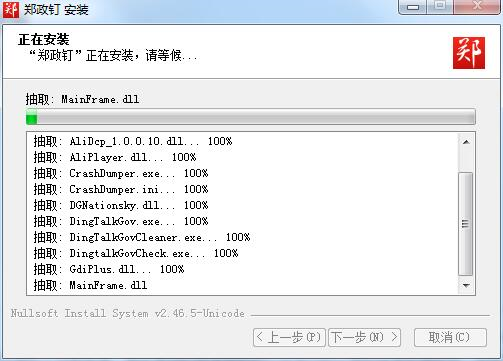The width and height of the screenshot is (503, 361).
Task: Click the 请等候 installing subtitle text
Action: pyautogui.click(x=113, y=55)
